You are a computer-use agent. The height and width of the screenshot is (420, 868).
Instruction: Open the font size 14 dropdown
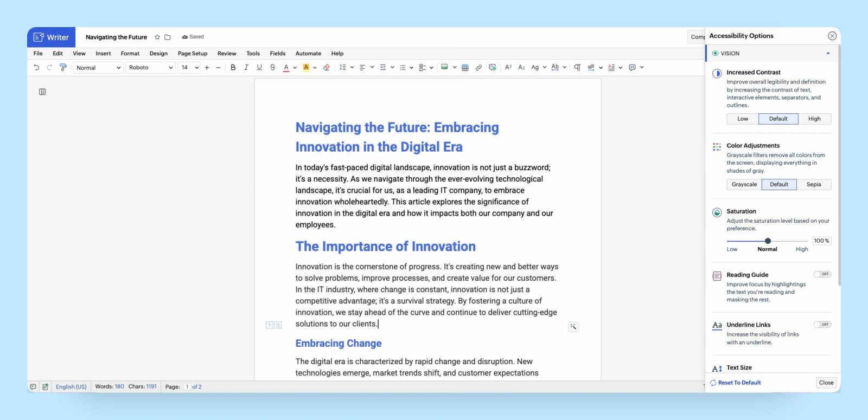[x=189, y=68]
